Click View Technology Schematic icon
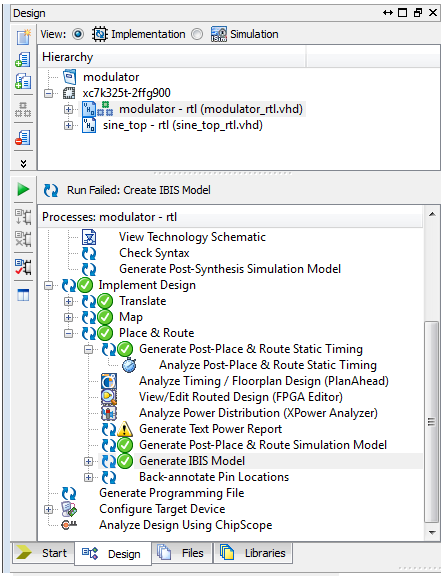Screen dimensions: 445x576 [89, 237]
